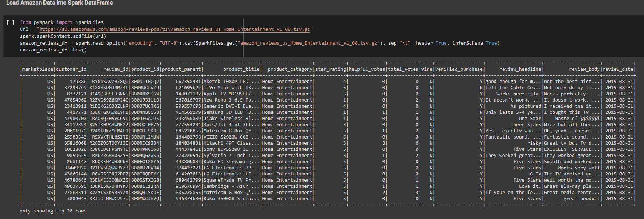Click the 'vine' column header

pos(427,69)
